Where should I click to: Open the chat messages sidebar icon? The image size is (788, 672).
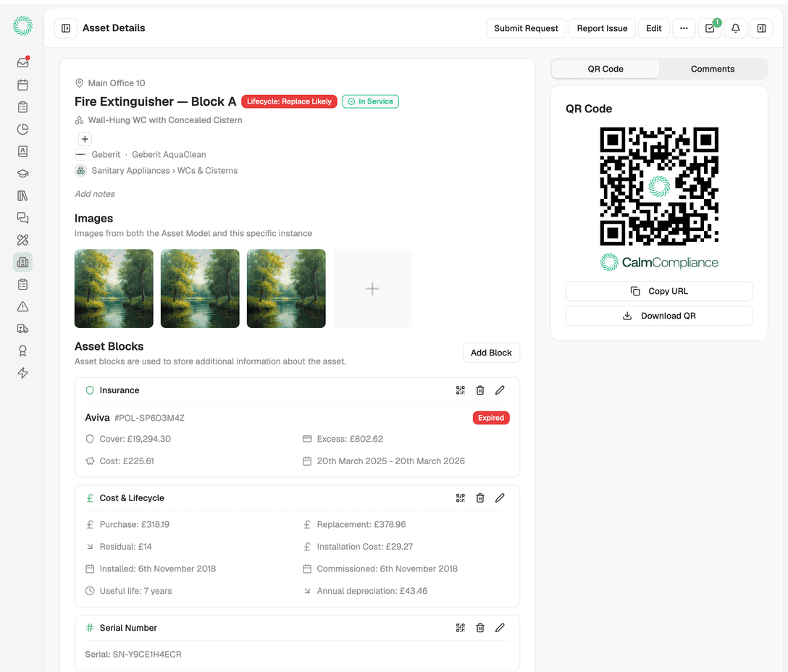point(22,218)
